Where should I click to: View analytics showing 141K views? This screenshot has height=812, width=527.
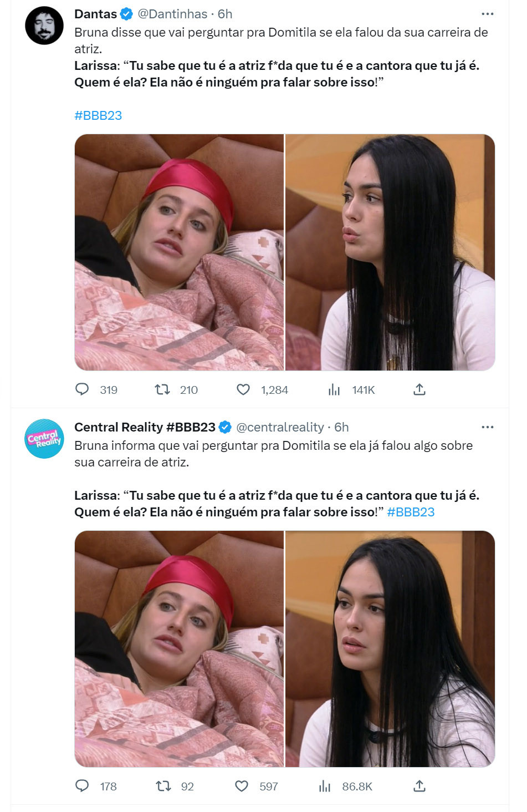click(334, 389)
